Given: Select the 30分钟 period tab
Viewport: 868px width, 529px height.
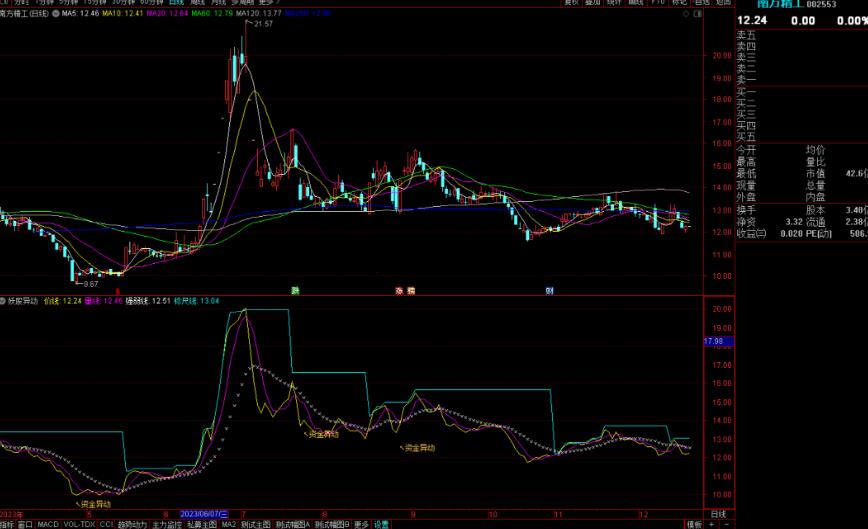Looking at the screenshot, I should pyautogui.click(x=123, y=2).
